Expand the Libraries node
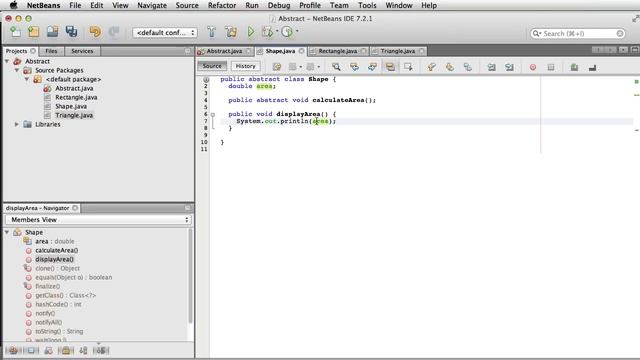The height and width of the screenshot is (360, 640). coord(17,124)
